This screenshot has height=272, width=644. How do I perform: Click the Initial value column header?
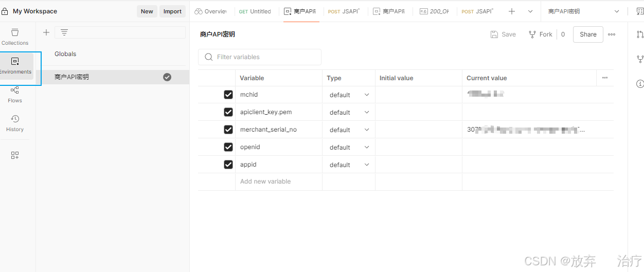(397, 78)
